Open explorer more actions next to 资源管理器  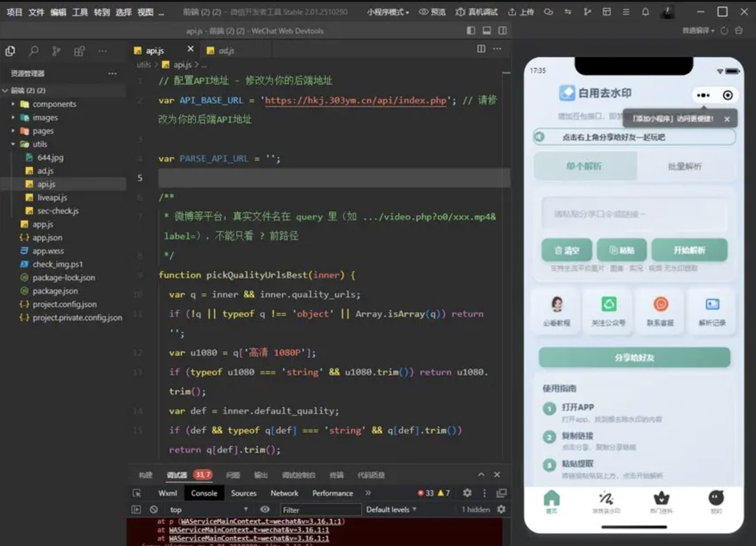click(x=112, y=73)
